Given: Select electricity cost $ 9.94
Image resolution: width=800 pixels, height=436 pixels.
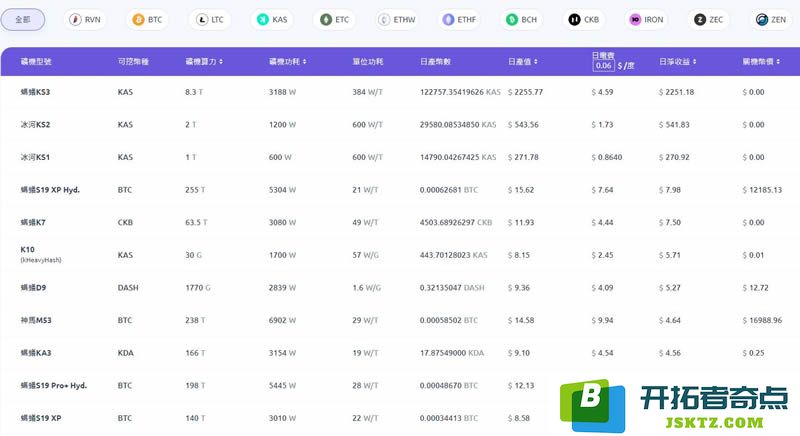Looking at the screenshot, I should coord(603,320).
